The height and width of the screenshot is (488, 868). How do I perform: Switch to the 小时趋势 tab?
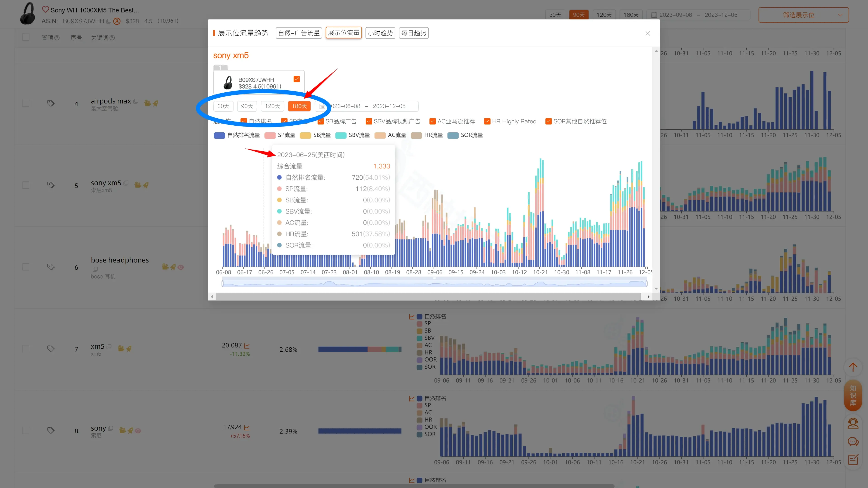click(380, 33)
